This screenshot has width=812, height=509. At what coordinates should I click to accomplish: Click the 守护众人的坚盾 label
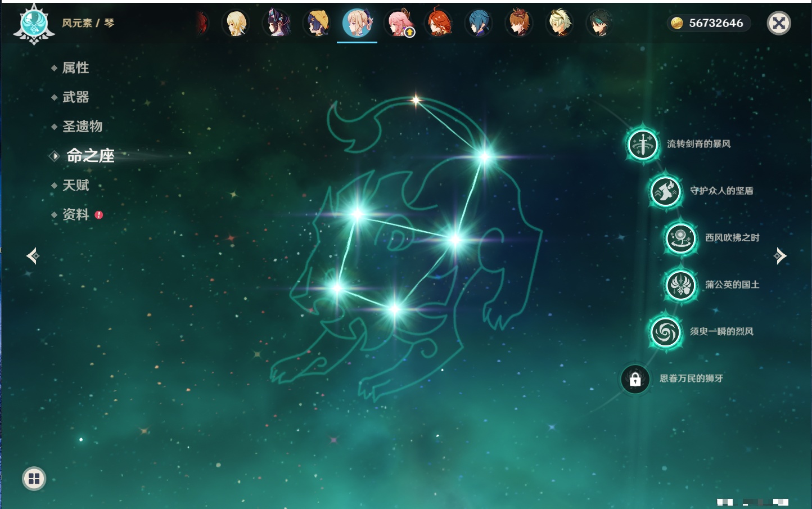click(721, 191)
